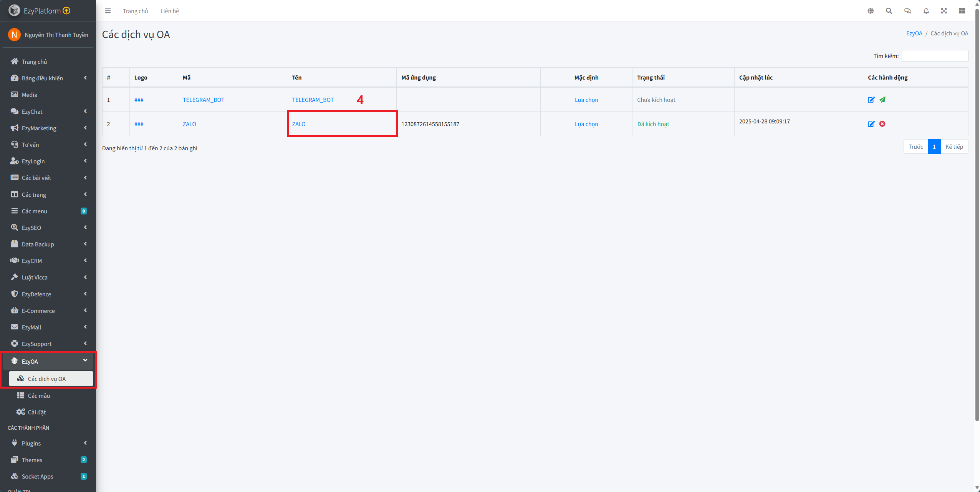980x492 pixels.
Task: Click the ### logo of ZALO
Action: [x=139, y=124]
